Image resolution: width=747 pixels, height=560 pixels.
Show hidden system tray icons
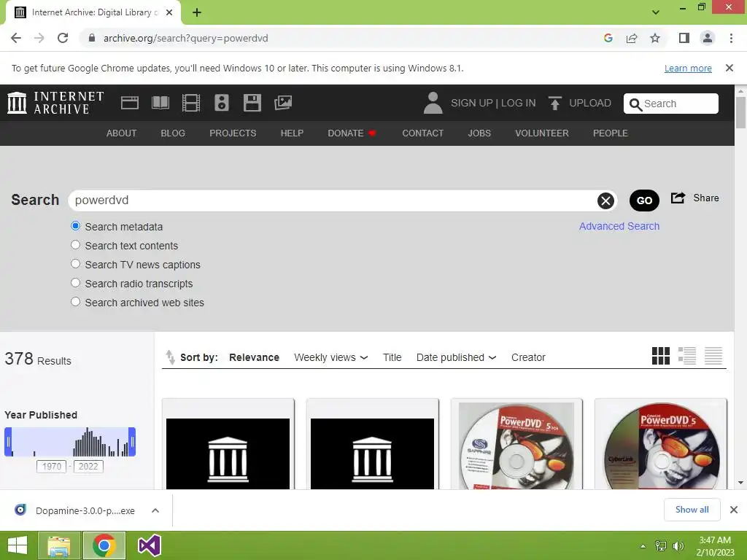point(643,546)
